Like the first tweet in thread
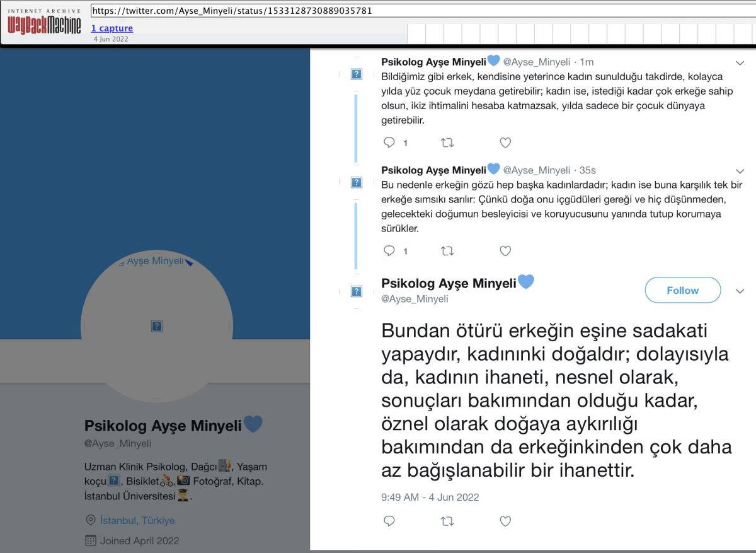The height and width of the screenshot is (553, 756). (505, 143)
